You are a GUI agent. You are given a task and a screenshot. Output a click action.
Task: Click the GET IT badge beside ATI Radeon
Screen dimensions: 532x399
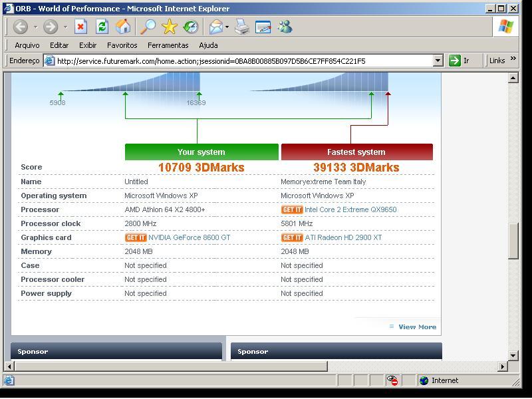click(292, 237)
